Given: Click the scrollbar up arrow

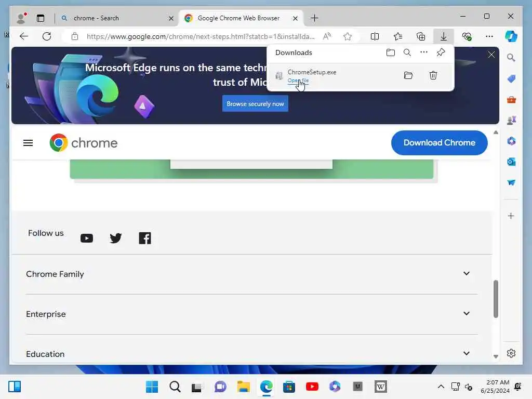Looking at the screenshot, I should tap(496, 132).
